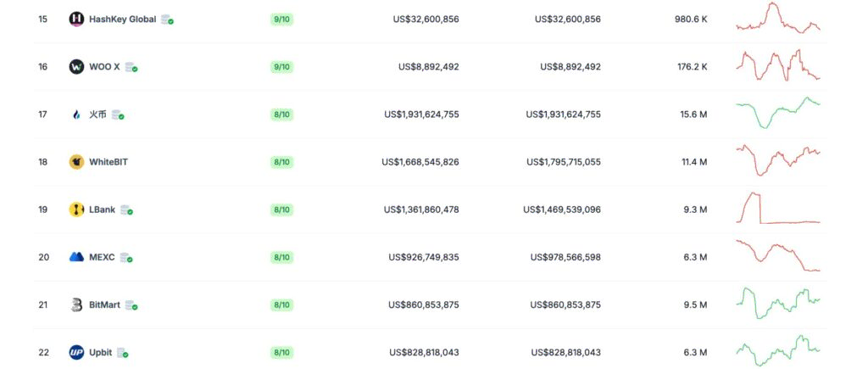Click the 9/10 trust score for WOO X

281,67
